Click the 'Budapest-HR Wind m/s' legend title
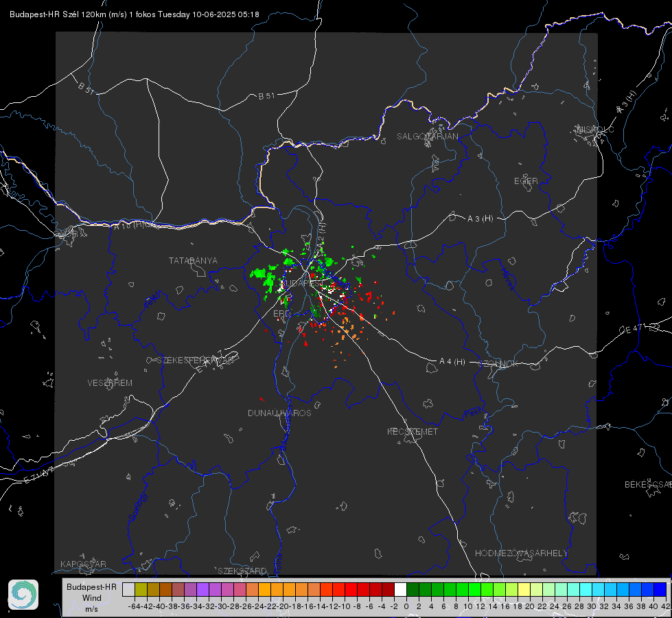 click(x=92, y=597)
